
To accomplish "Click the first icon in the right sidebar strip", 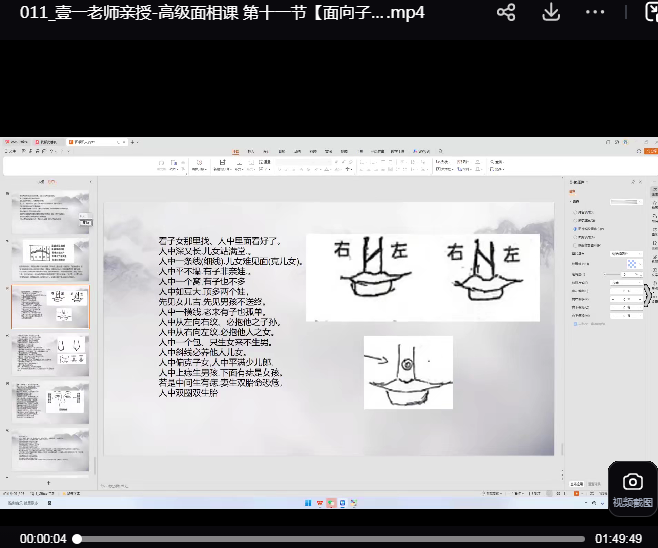I will click(x=654, y=192).
